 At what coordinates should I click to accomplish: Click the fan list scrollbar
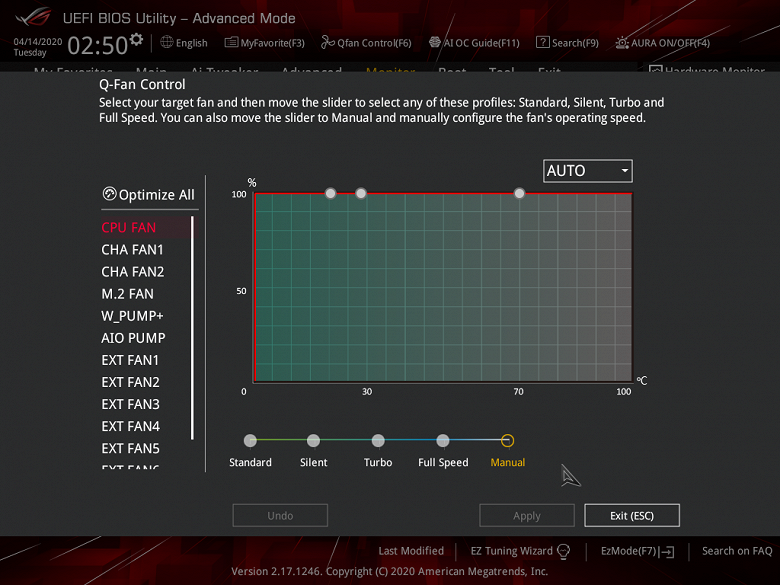(x=192, y=328)
